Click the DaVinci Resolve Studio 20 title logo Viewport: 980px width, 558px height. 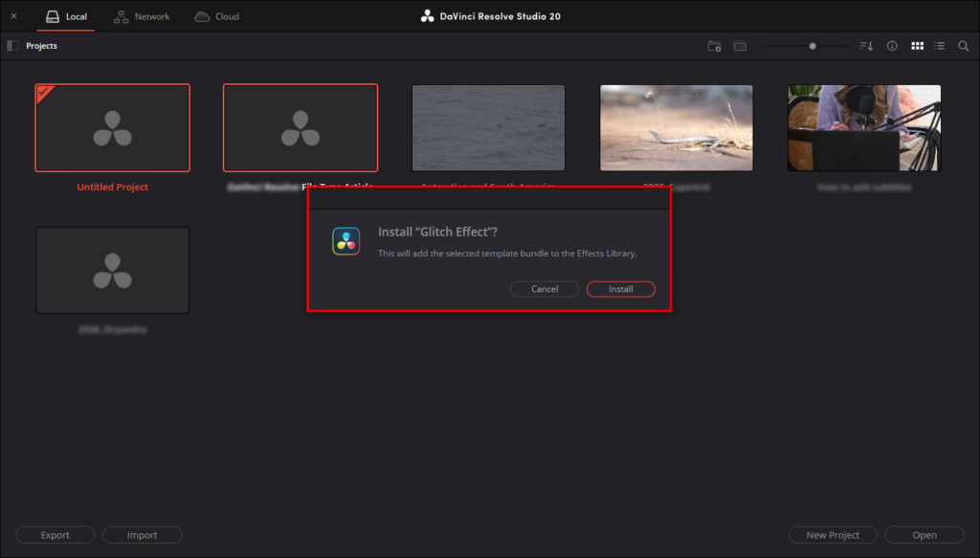pyautogui.click(x=428, y=16)
